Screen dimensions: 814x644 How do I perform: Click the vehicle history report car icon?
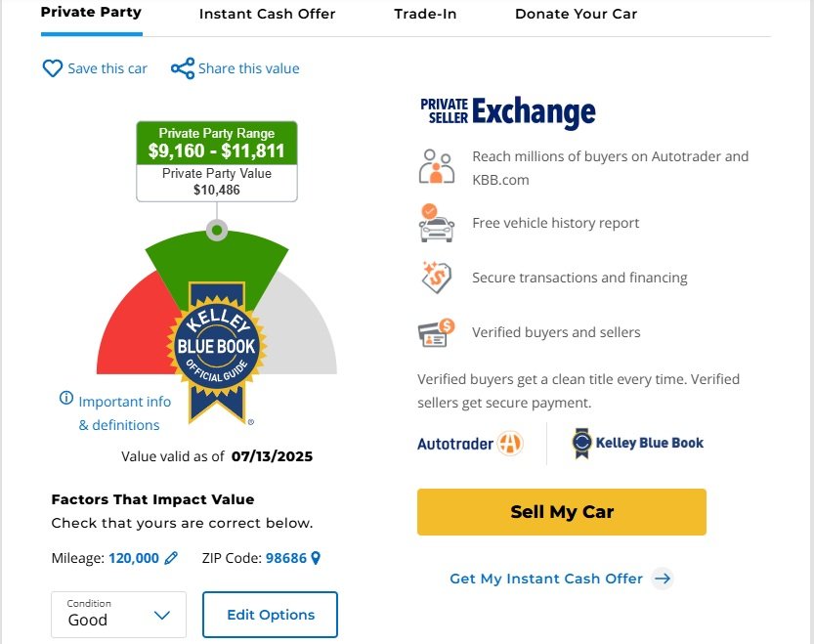coord(436,222)
